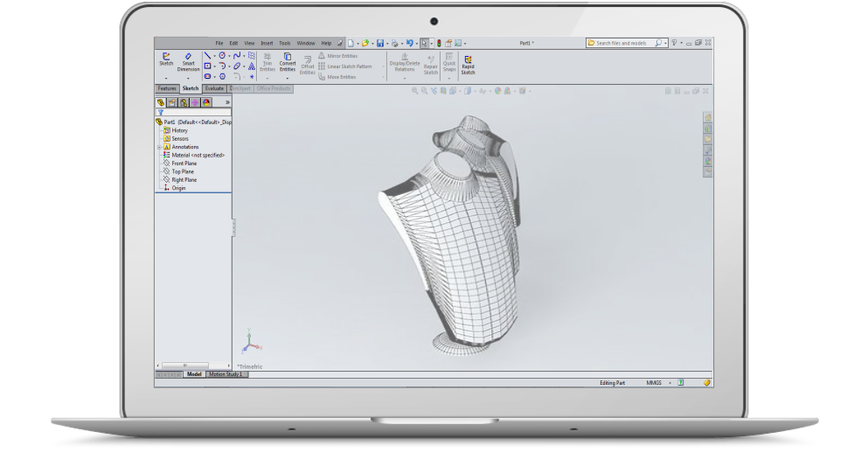The image size is (868, 460).
Task: Toggle the feature tree filter icon
Action: (x=160, y=113)
